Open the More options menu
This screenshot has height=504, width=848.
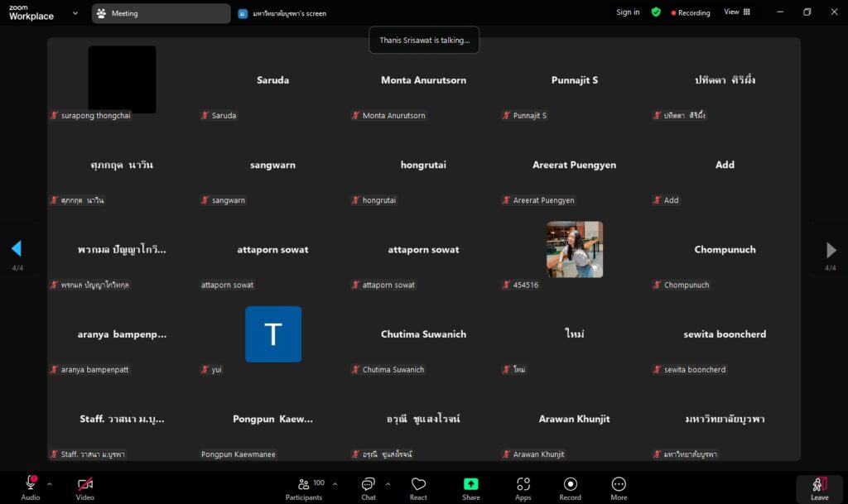coord(619,487)
